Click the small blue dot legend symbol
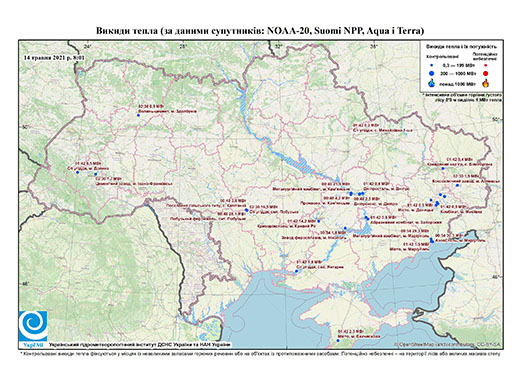Viewport: 520px width, 368px height. (x=432, y=66)
